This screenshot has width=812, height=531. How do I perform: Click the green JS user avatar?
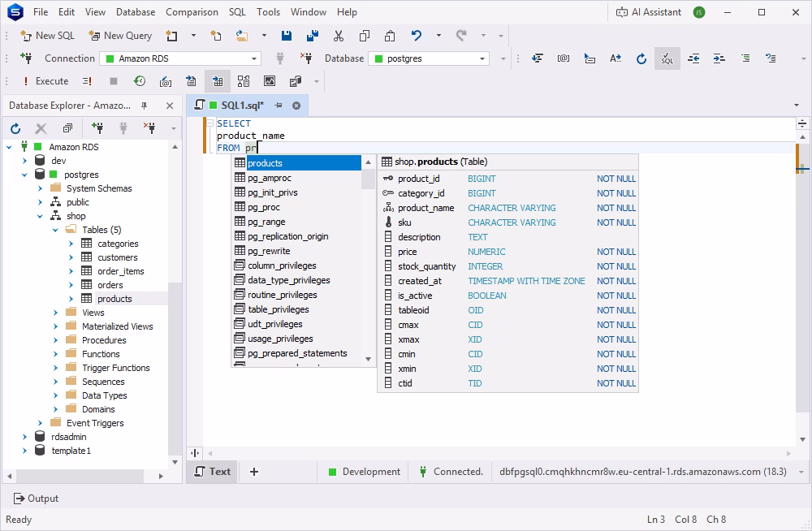tap(699, 12)
